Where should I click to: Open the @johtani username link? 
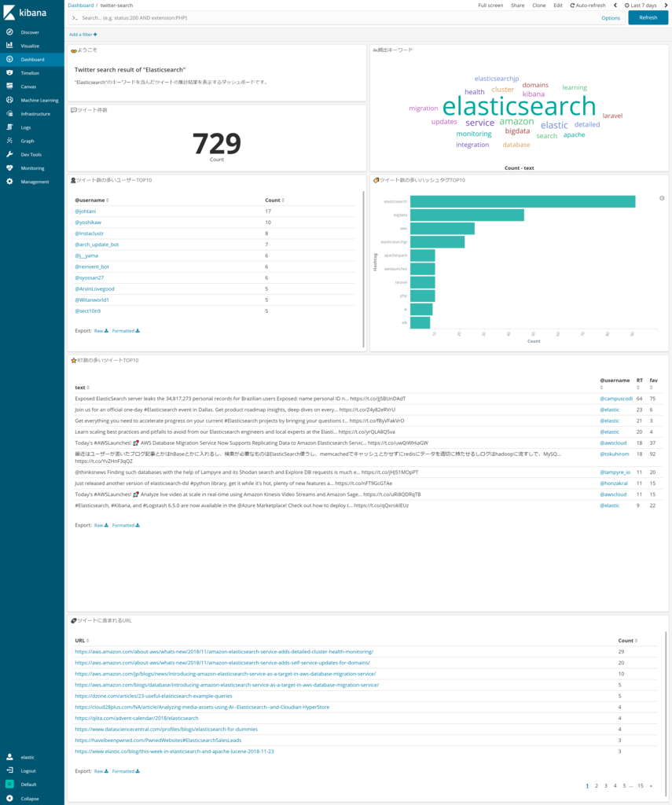pyautogui.click(x=85, y=211)
